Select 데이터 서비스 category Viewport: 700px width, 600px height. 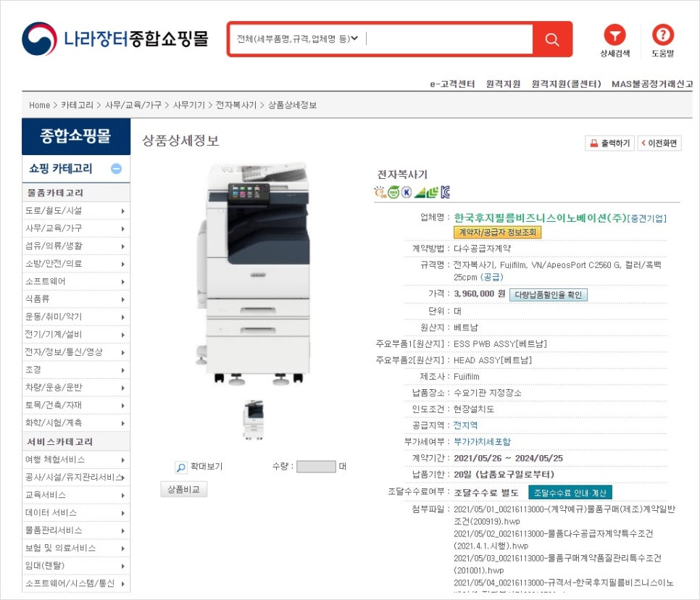[x=76, y=513]
